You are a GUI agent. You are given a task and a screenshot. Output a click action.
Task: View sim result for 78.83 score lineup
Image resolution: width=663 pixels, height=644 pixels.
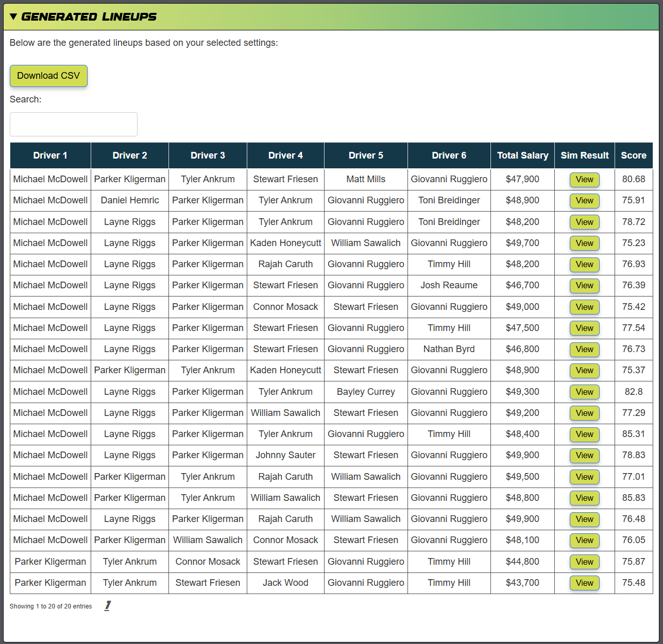point(585,456)
